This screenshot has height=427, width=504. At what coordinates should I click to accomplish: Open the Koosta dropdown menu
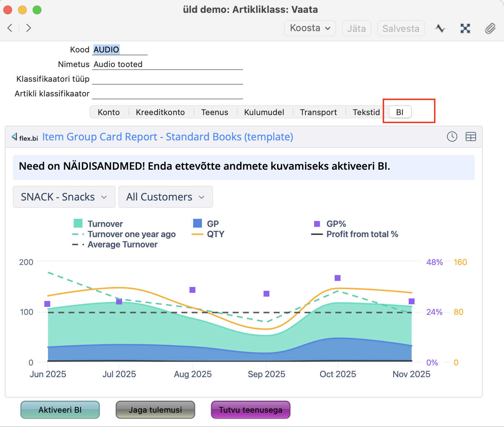point(310,28)
